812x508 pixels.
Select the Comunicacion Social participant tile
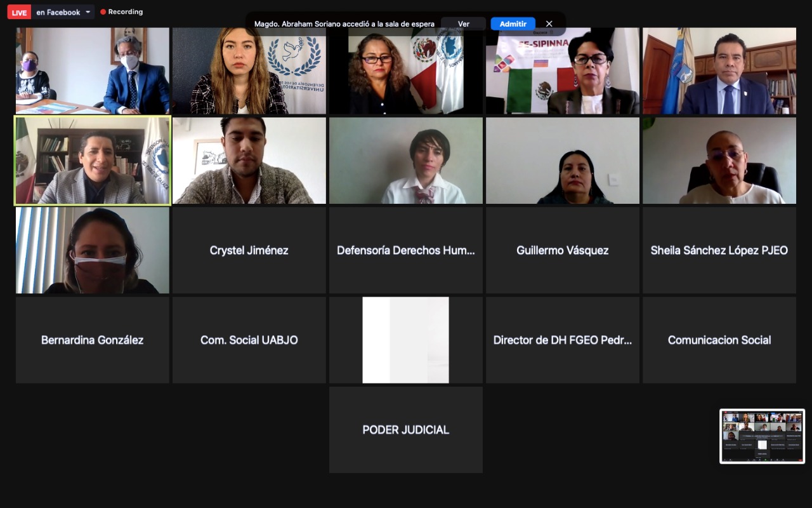click(719, 340)
